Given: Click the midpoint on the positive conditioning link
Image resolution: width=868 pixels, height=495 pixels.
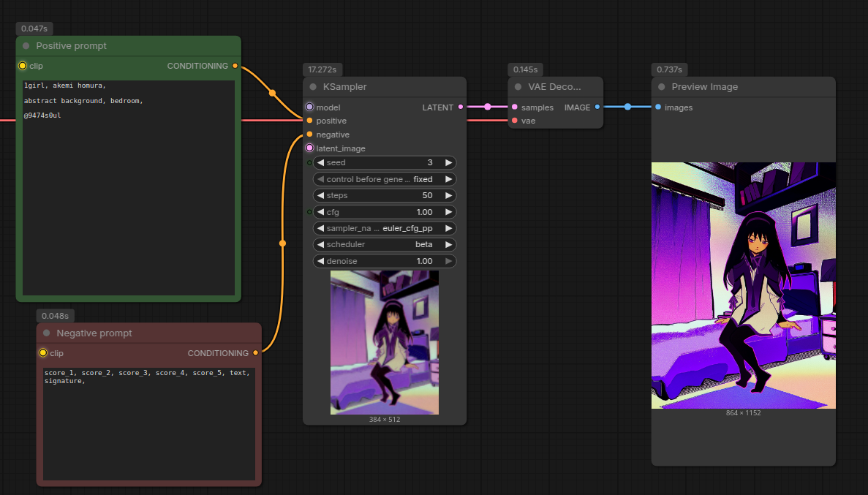Looking at the screenshot, I should pyautogui.click(x=272, y=93).
